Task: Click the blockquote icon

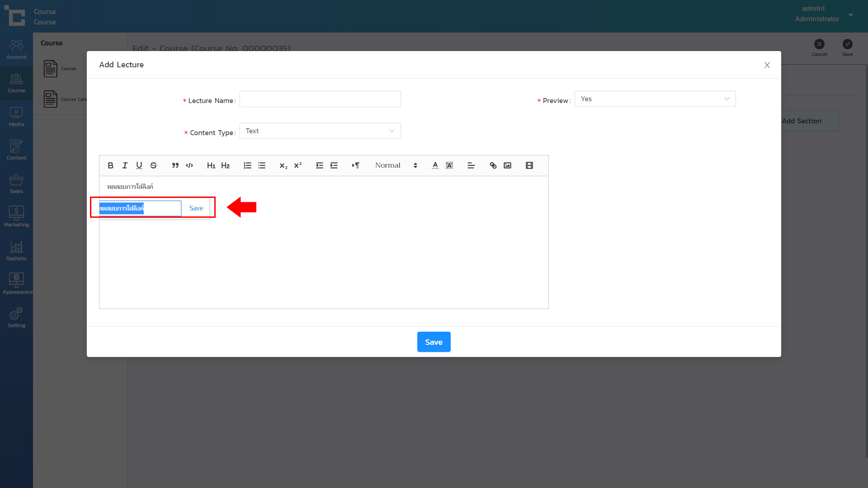Action: [175, 165]
